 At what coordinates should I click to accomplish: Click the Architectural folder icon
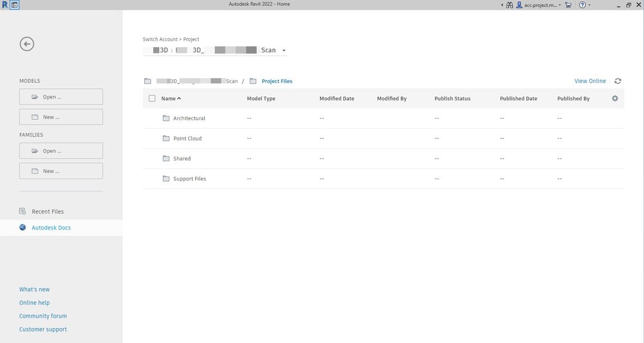[x=166, y=118]
